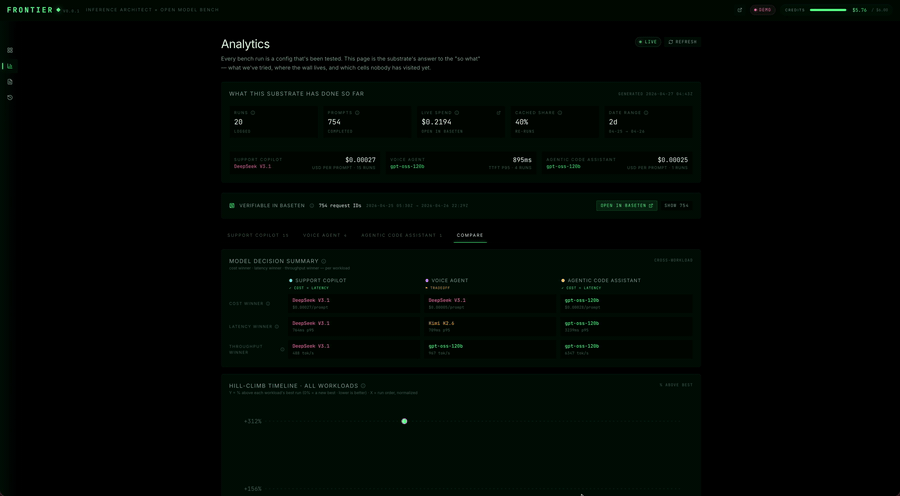
Task: Click info icon beside VERIFIABLE IN BASETEN
Action: 312,206
